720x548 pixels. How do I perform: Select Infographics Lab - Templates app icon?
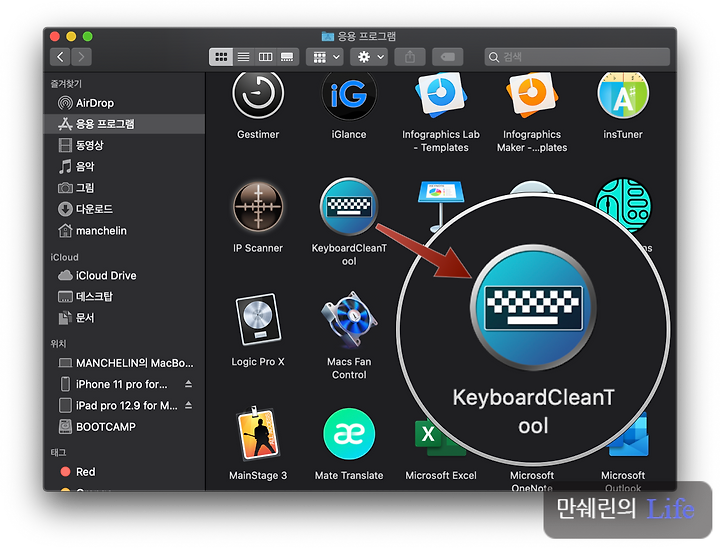tap(441, 95)
